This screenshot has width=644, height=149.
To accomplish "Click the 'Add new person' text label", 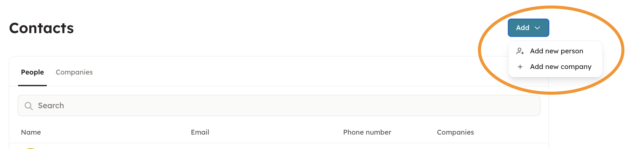I will coord(557,51).
